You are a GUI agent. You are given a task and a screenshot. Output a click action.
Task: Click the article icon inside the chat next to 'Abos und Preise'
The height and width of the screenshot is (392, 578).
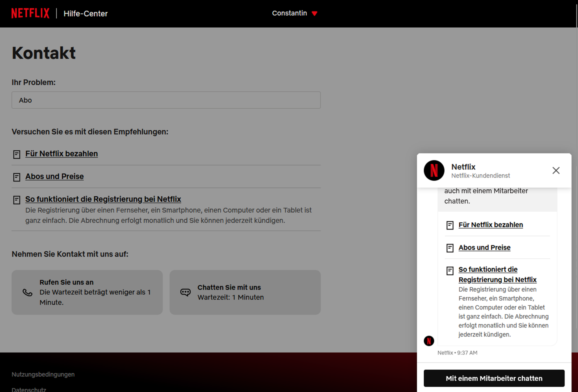click(x=450, y=248)
